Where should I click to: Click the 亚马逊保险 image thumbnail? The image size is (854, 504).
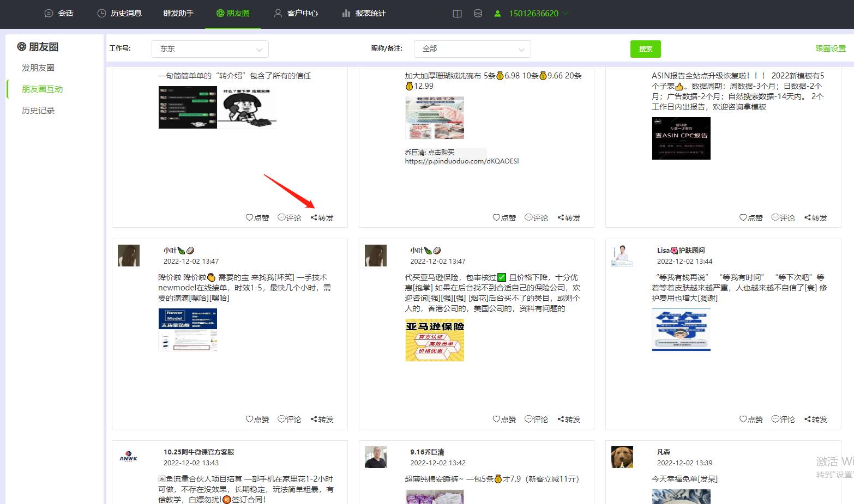(x=435, y=340)
